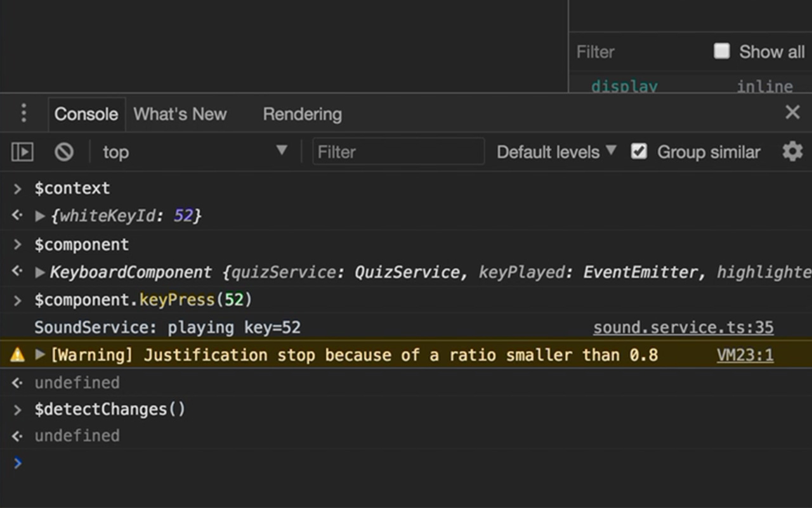Viewport: 812px width, 508px height.
Task: Clear the console with the ban icon
Action: coord(63,152)
